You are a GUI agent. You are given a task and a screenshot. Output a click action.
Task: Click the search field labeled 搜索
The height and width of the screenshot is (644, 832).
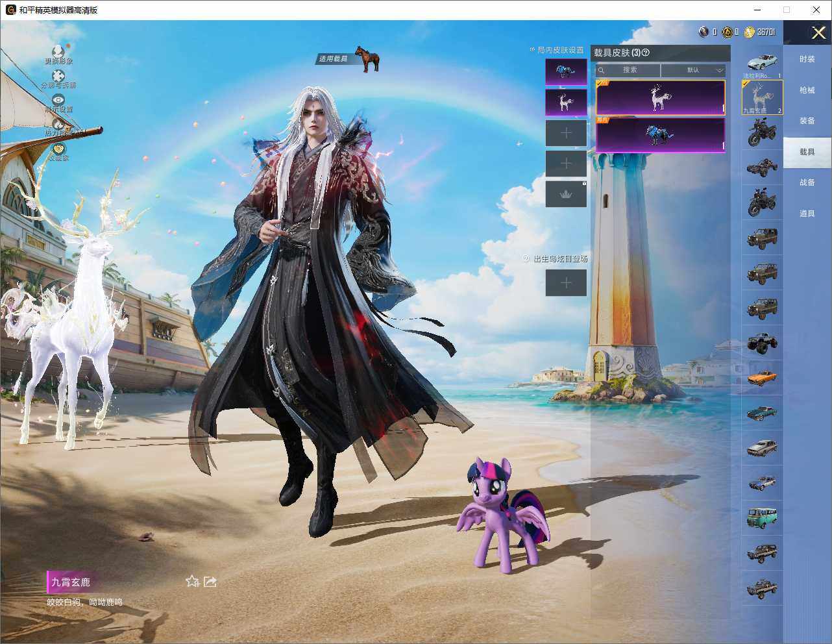tap(628, 69)
